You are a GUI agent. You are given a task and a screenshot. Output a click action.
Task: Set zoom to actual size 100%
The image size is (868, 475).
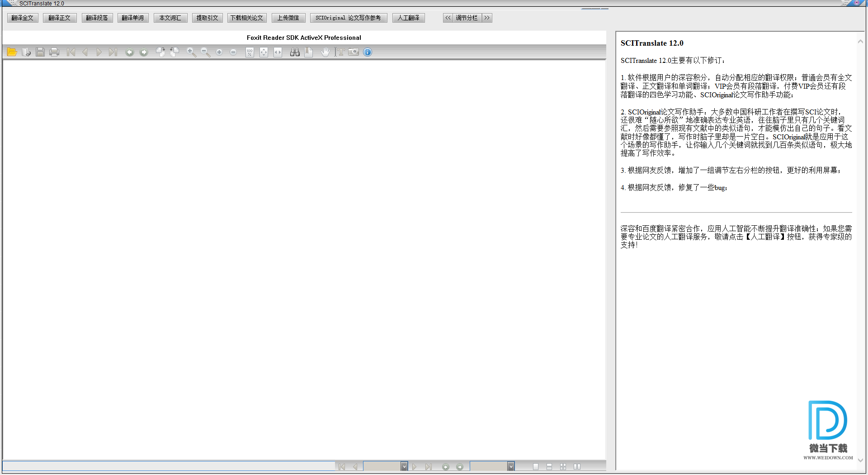point(250,52)
